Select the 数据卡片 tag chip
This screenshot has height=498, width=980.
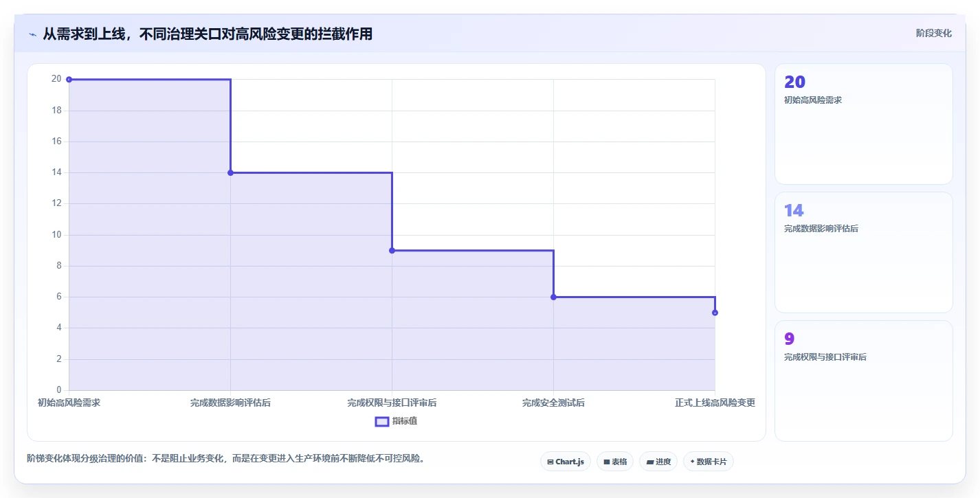click(709, 462)
